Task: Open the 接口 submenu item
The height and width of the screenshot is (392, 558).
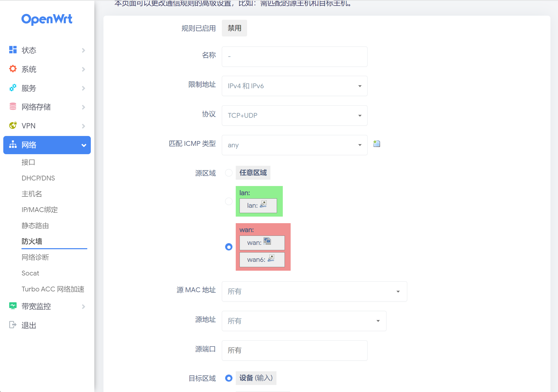Action: tap(28, 162)
